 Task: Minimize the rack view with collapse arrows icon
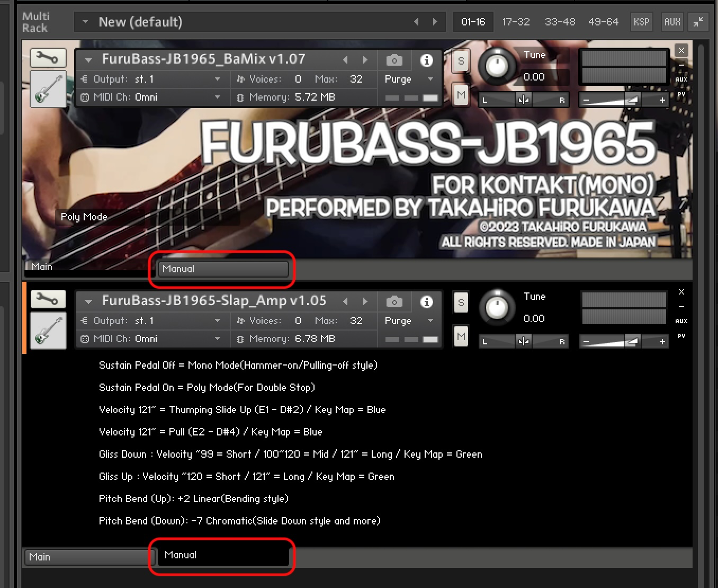[x=698, y=22]
